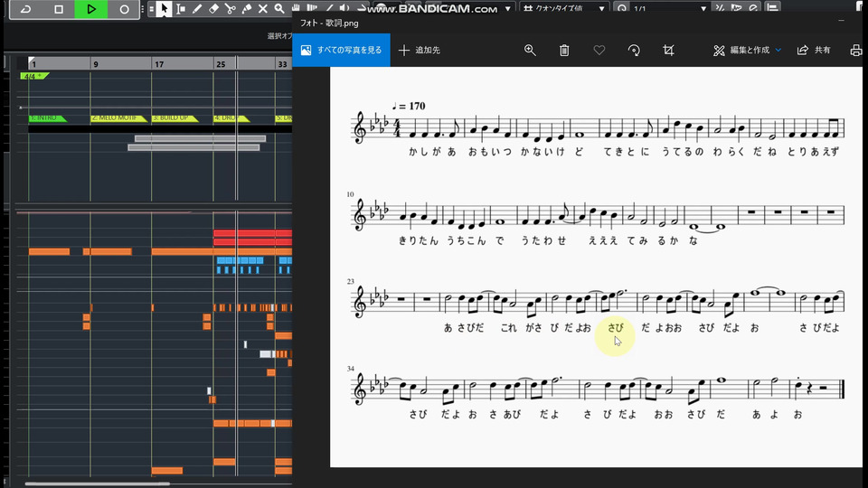The image size is (868, 488).
Task: Select the top red clip at bar 25
Action: coord(252,233)
